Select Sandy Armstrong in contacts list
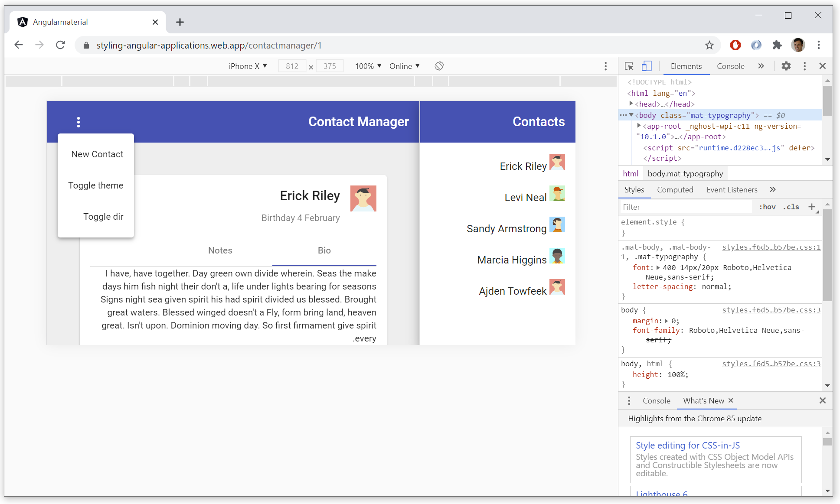Screen dimensions: 840x504 pos(506,229)
